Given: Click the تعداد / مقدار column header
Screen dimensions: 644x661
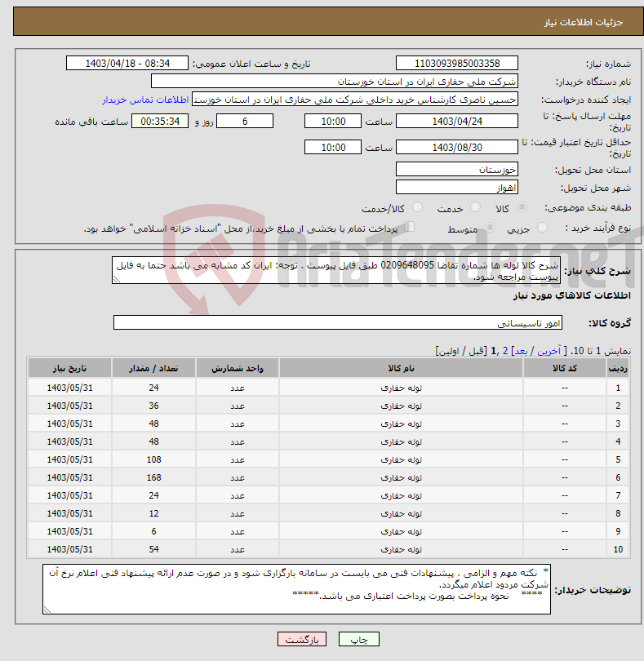Looking at the screenshot, I should (x=153, y=368).
